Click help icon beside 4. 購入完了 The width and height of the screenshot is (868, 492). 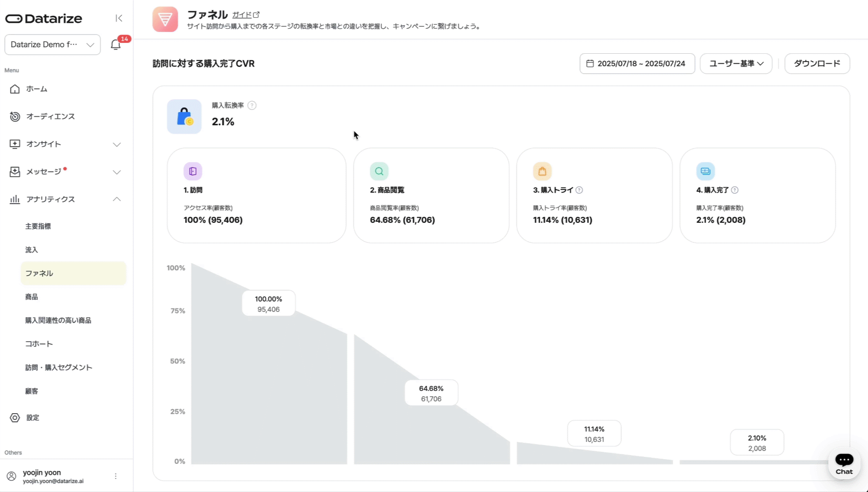(x=734, y=190)
